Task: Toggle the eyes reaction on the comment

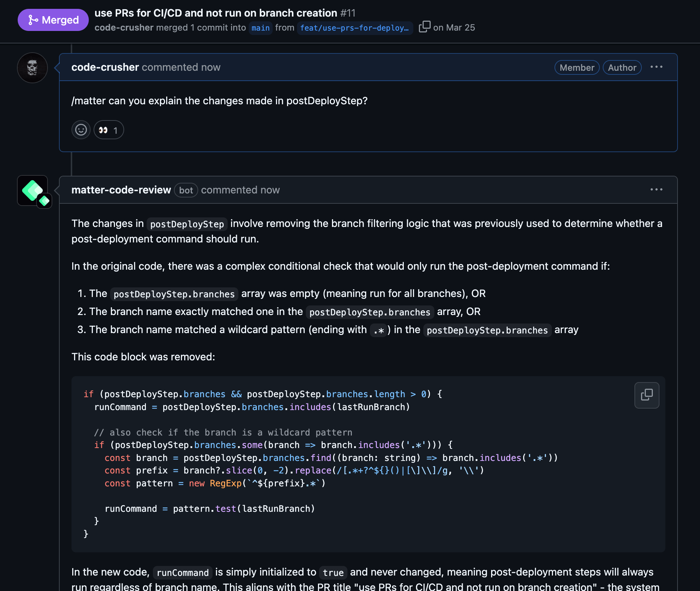Action: [x=109, y=130]
